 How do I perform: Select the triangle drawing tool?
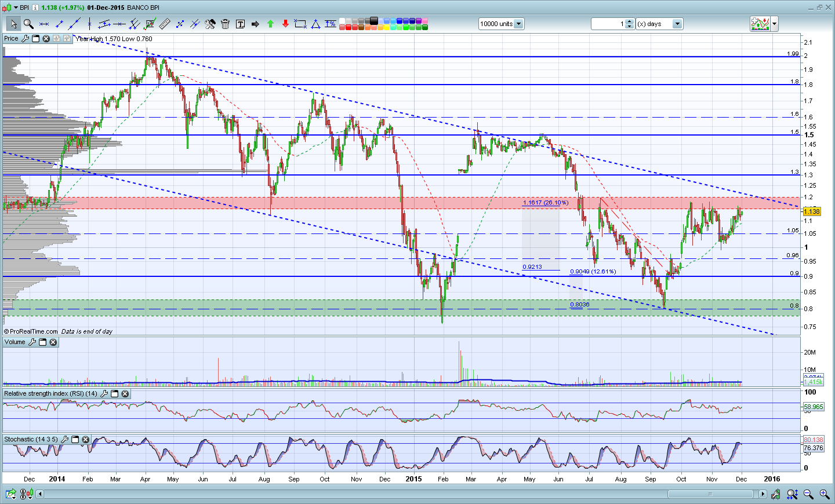[315, 24]
